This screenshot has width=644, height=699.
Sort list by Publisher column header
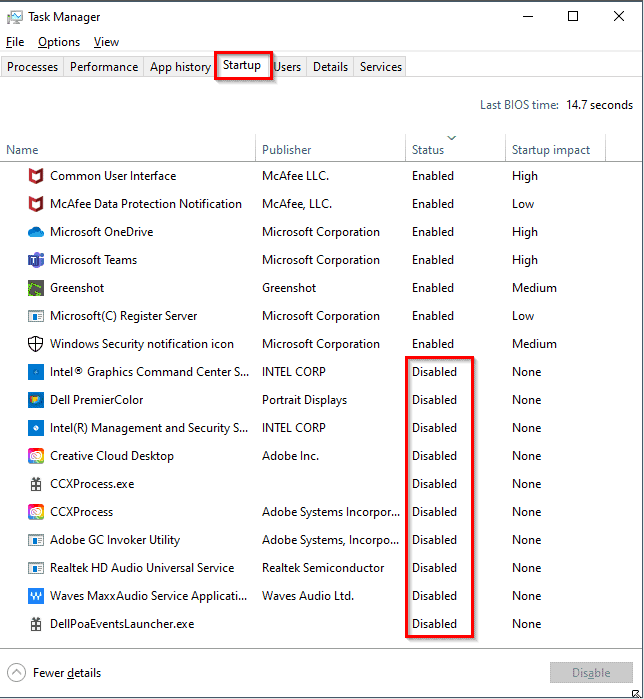330,150
